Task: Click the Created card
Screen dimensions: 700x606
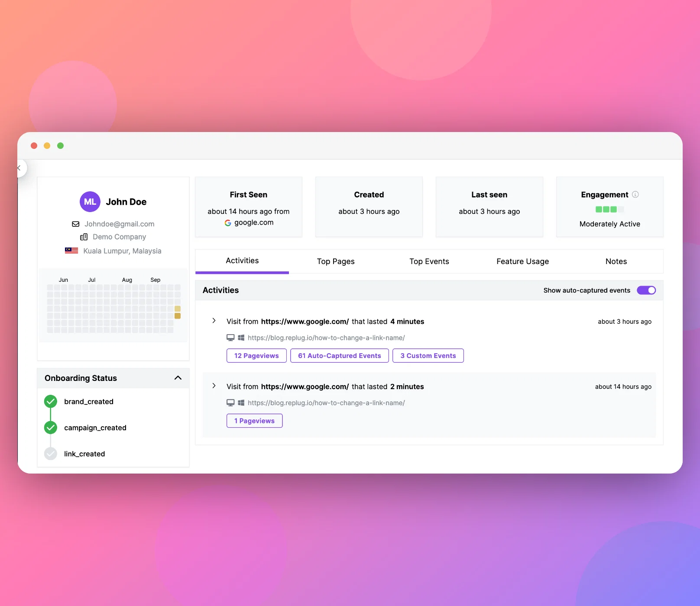Action: pos(369,207)
